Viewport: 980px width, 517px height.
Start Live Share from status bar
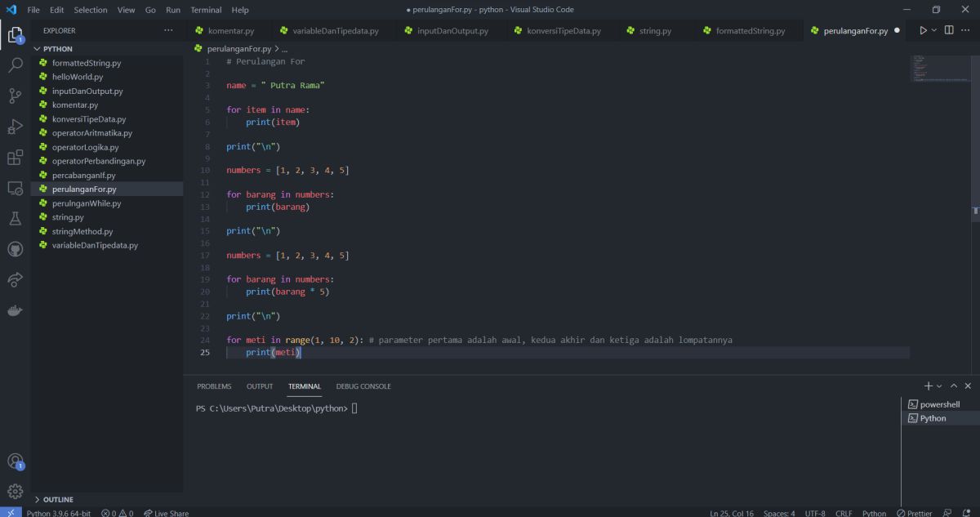coord(166,513)
